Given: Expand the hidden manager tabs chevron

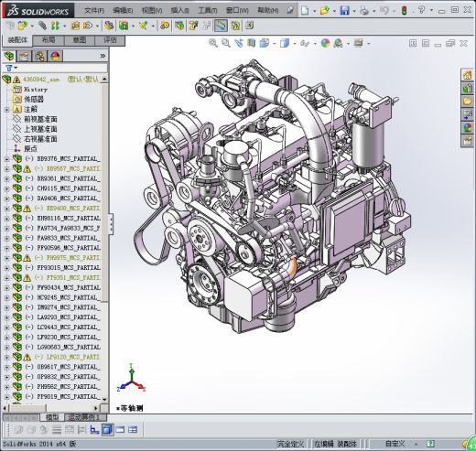Looking at the screenshot, I should [103, 56].
